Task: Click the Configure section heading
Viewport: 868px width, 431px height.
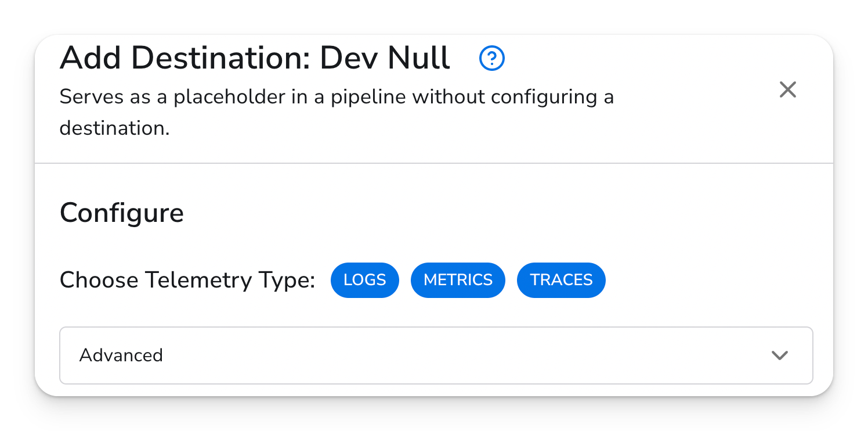Action: pyautogui.click(x=121, y=213)
